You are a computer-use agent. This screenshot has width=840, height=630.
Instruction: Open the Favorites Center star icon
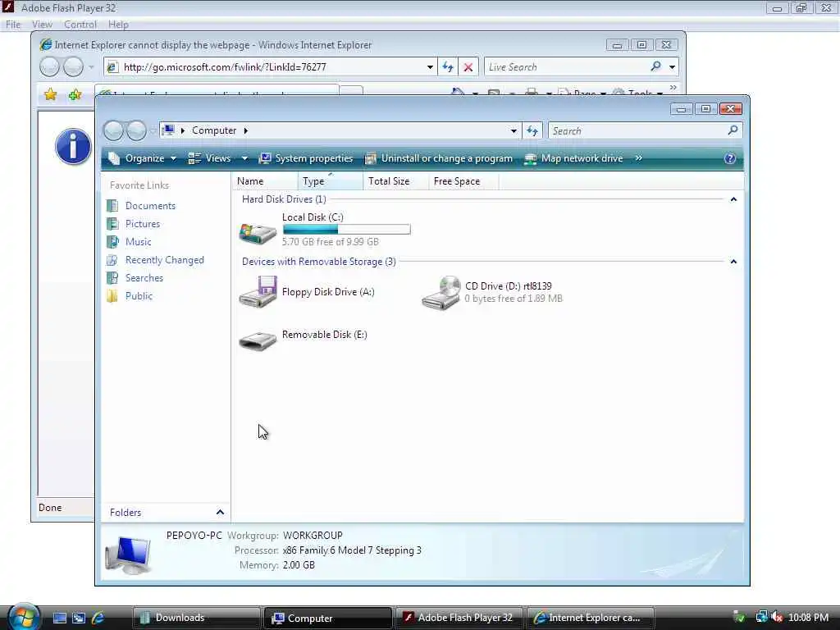[x=50, y=95]
